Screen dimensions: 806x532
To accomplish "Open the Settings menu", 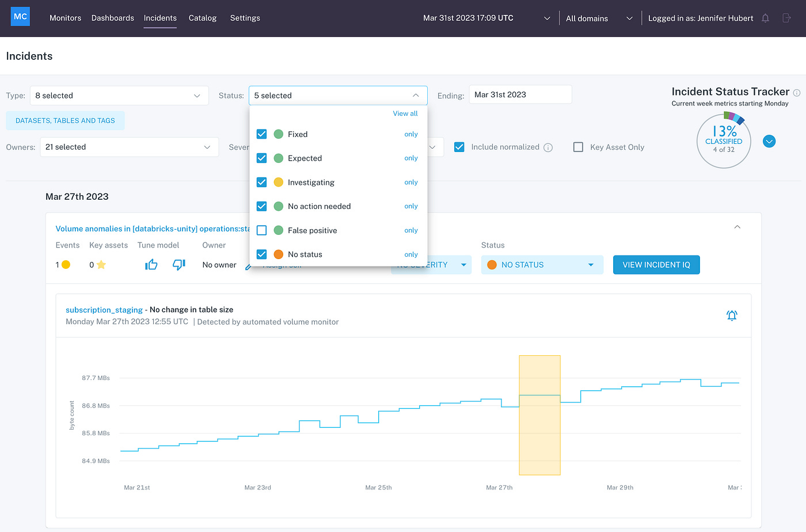I will [x=245, y=18].
